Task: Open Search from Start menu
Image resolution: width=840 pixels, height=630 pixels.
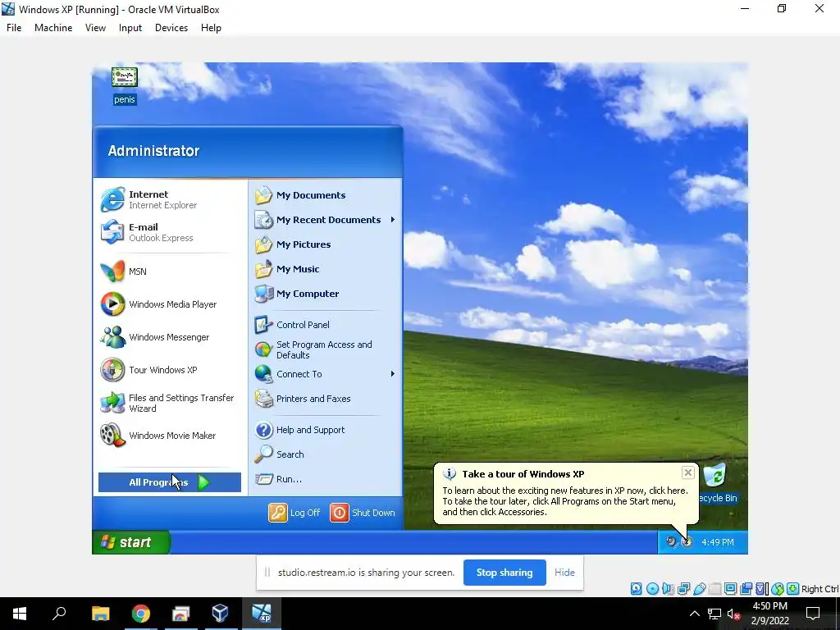Action: click(326, 454)
